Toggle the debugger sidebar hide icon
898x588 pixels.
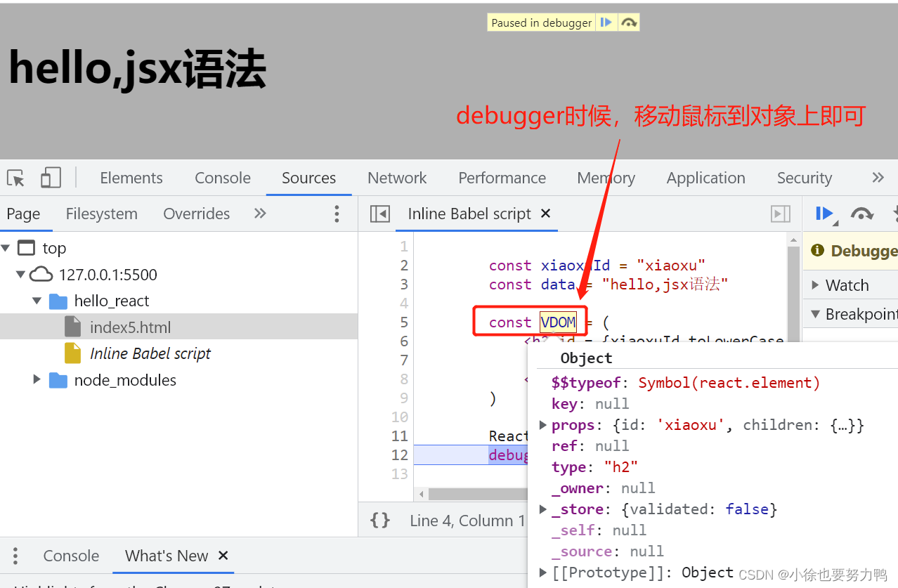(781, 214)
